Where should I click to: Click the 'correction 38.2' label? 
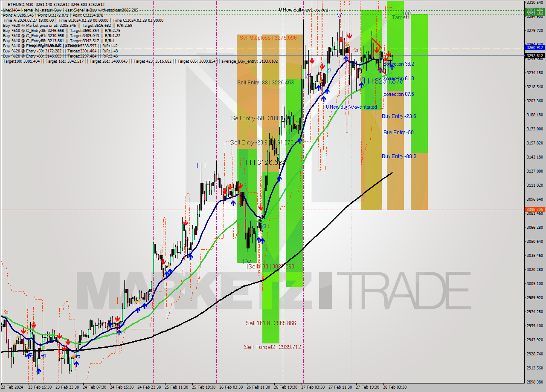(x=399, y=64)
